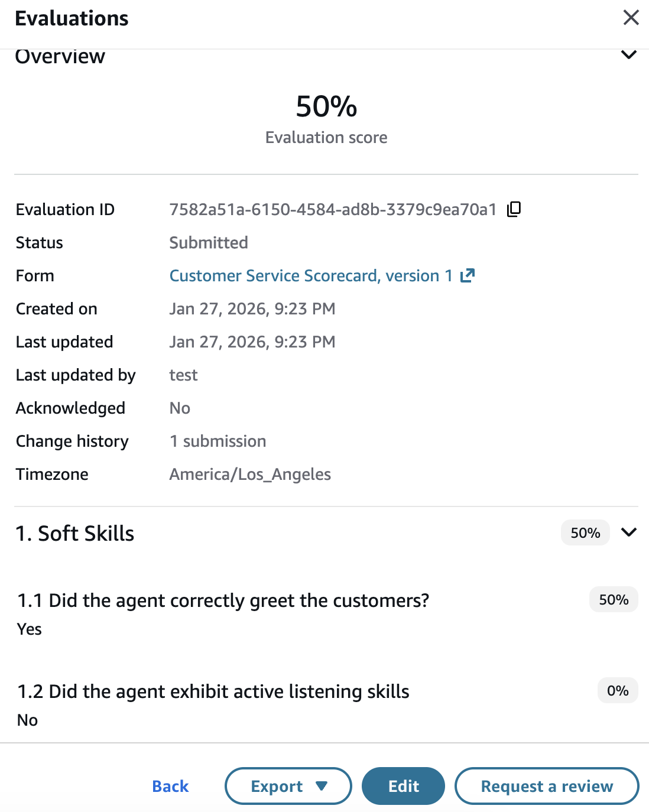The image size is (649, 812).
Task: Close the Evaluations panel
Action: 631,18
